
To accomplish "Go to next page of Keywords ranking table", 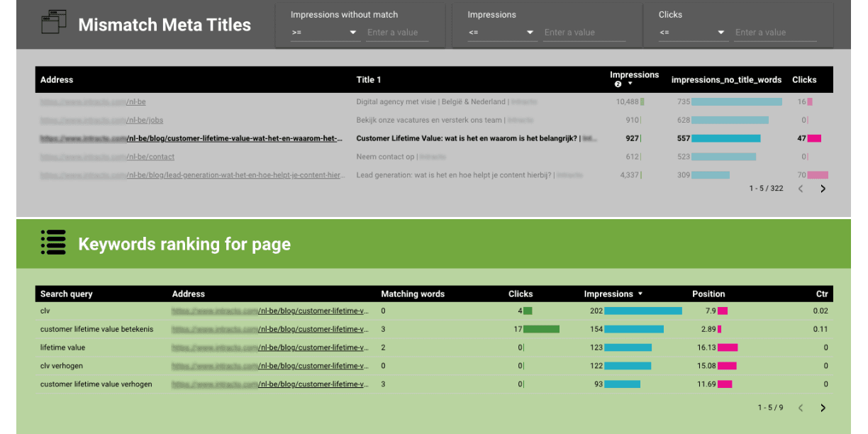I will pos(823,408).
